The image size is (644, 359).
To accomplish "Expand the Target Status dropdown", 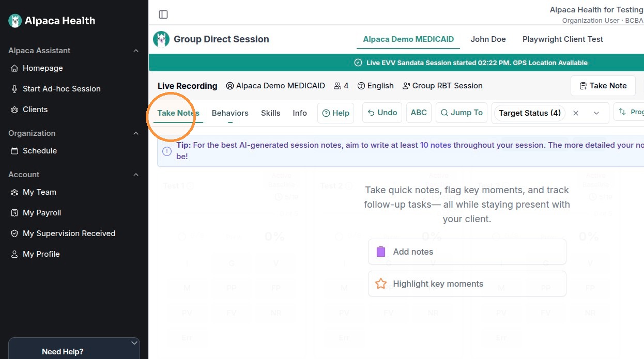I will (x=596, y=113).
